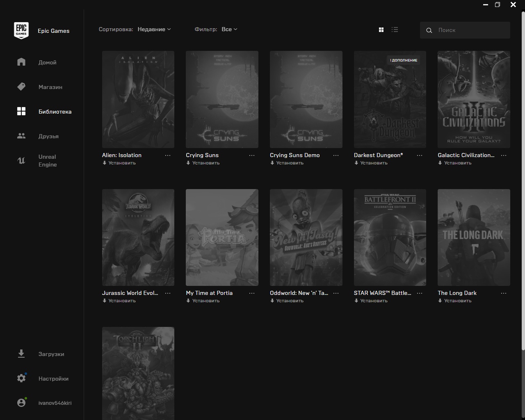Open The Long Dark cover thumbnail
525x420 pixels.
coord(474,237)
